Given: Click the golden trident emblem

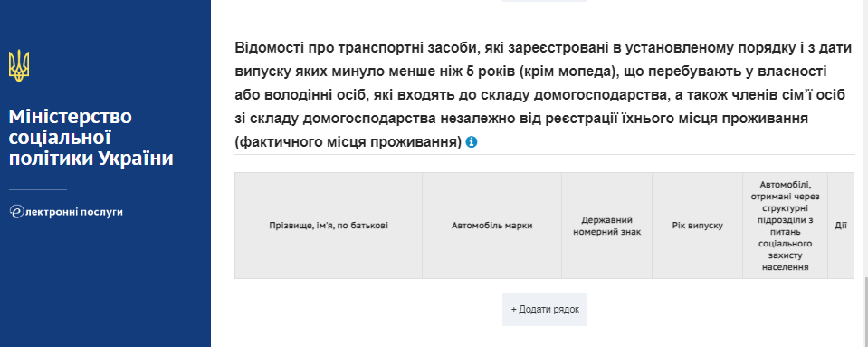Looking at the screenshot, I should tap(19, 66).
